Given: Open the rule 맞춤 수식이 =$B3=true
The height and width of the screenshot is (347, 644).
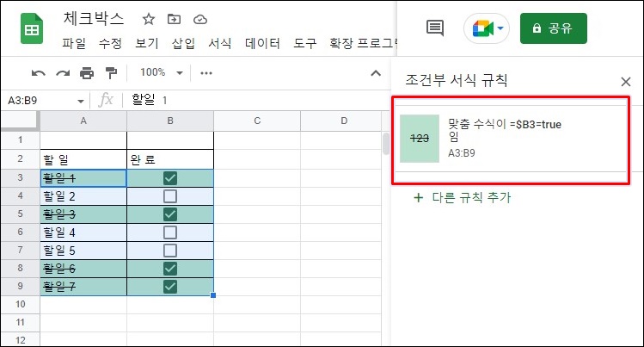Looking at the screenshot, I should tap(511, 139).
